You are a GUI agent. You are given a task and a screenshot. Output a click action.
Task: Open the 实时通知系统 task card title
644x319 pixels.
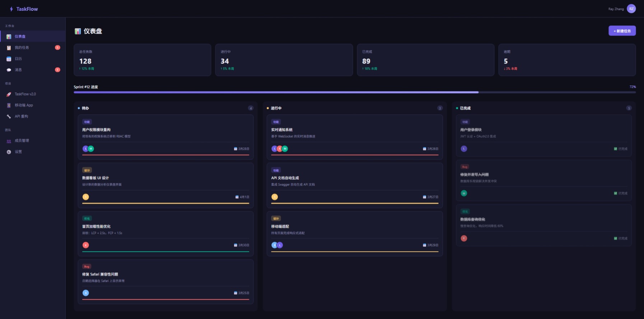(282, 130)
